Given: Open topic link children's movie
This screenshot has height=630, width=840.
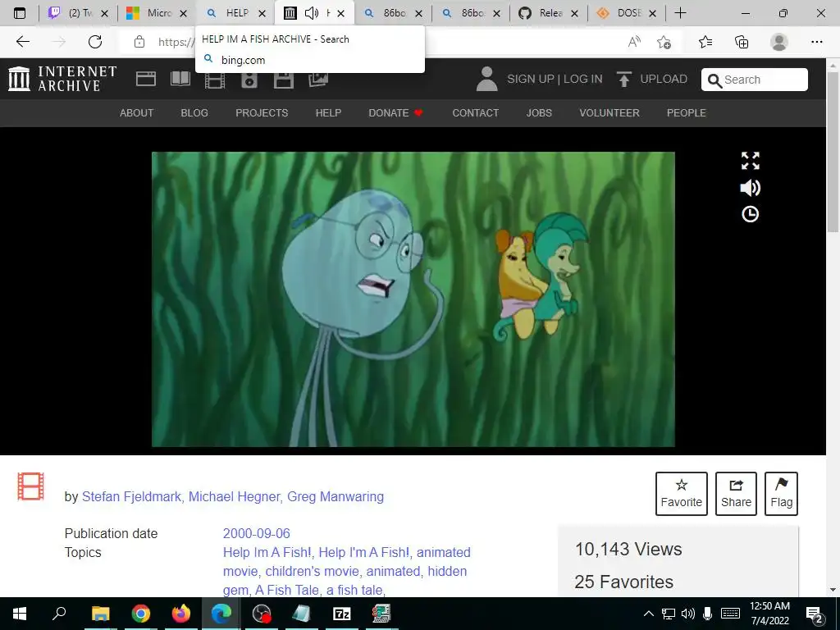Looking at the screenshot, I should pos(312,571).
